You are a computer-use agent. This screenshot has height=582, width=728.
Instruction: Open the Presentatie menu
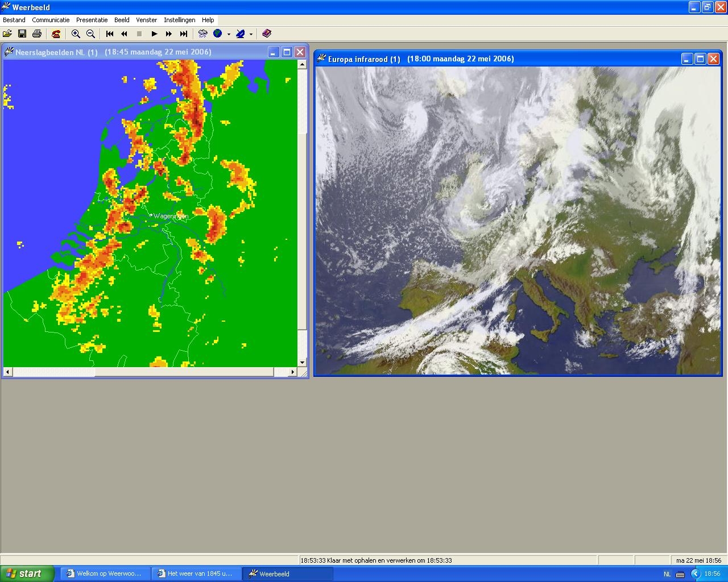pos(92,20)
